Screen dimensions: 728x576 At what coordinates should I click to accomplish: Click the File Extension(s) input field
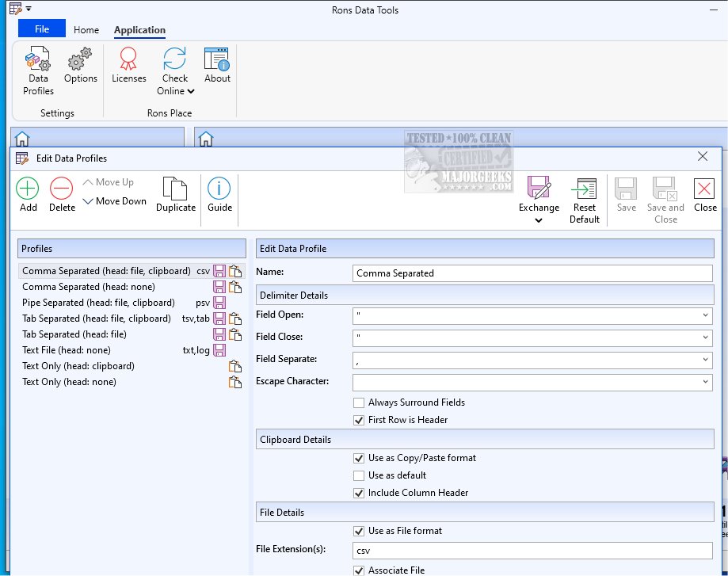[532, 551]
